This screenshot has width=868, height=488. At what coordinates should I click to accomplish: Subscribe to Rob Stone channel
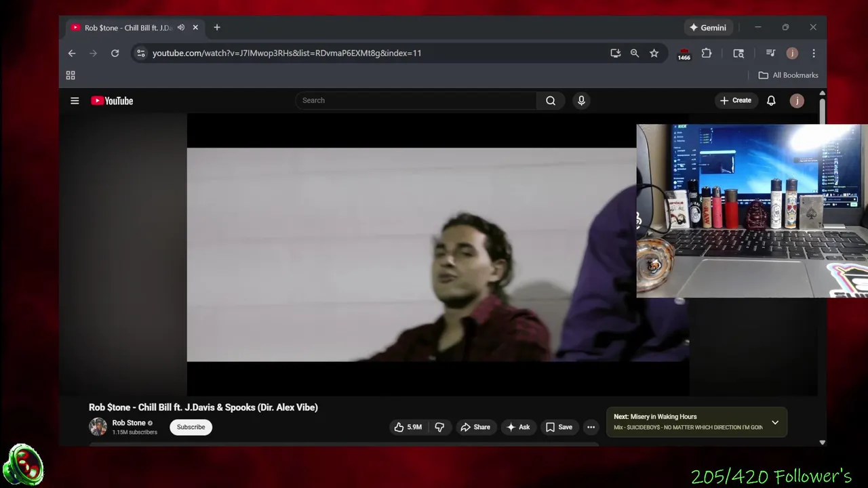point(191,427)
